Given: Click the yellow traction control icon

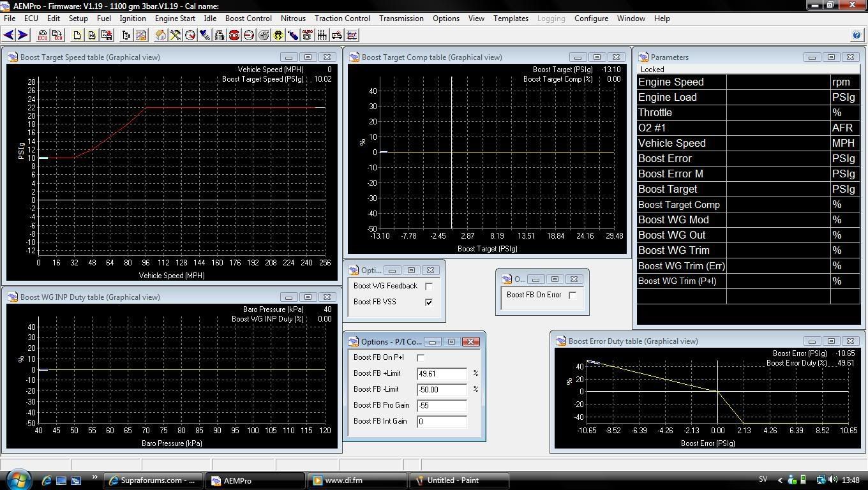Looking at the screenshot, I should coord(278,35).
